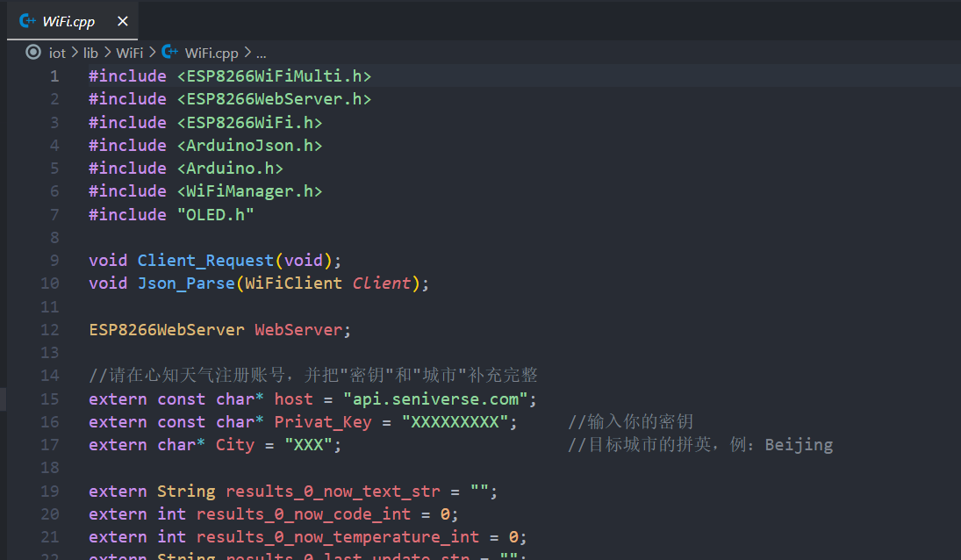Close the WiFi.cpp editor tab
This screenshot has height=560, width=961.
pos(121,21)
